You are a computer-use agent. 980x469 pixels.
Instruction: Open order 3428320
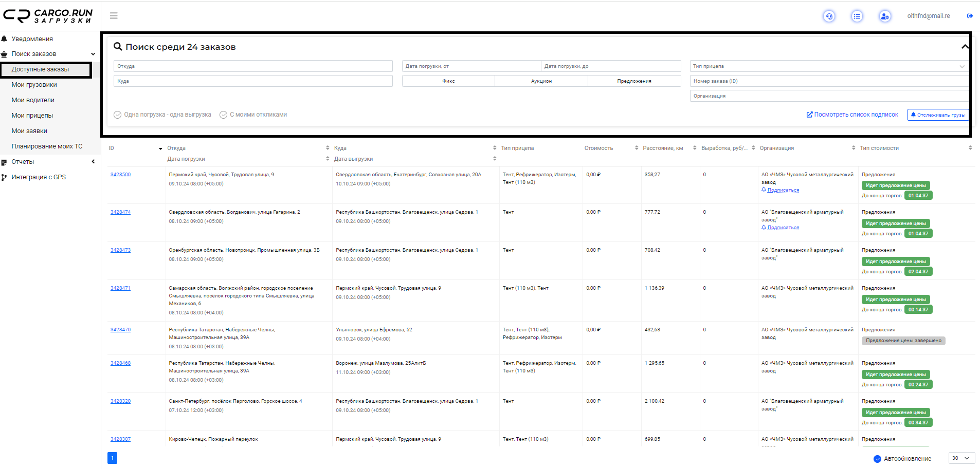(x=120, y=401)
